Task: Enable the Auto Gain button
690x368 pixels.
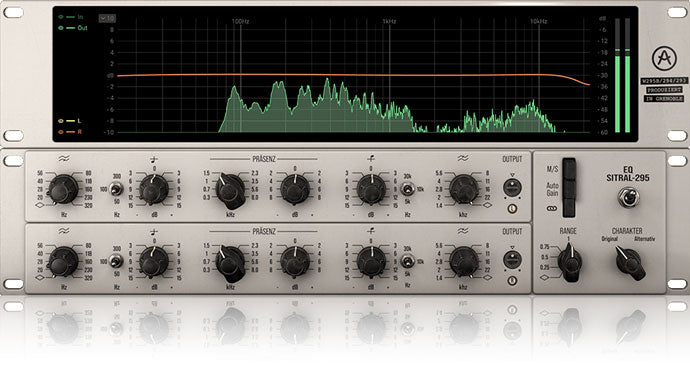Action: pyautogui.click(x=569, y=188)
